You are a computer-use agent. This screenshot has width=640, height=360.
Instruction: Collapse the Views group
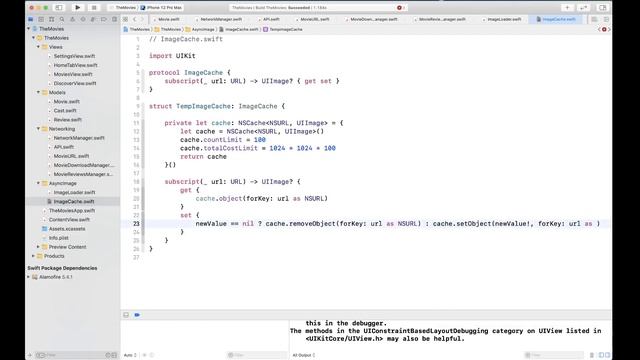pos(38,47)
